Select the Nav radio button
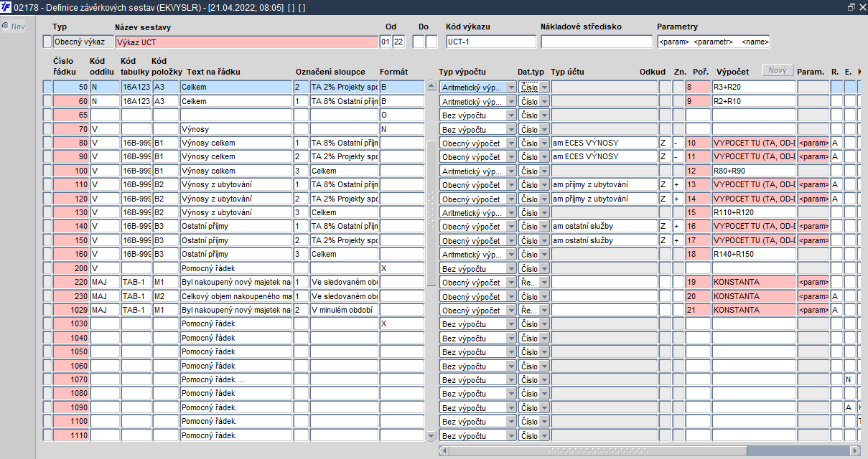This screenshot has height=459, width=868. [x=5, y=27]
